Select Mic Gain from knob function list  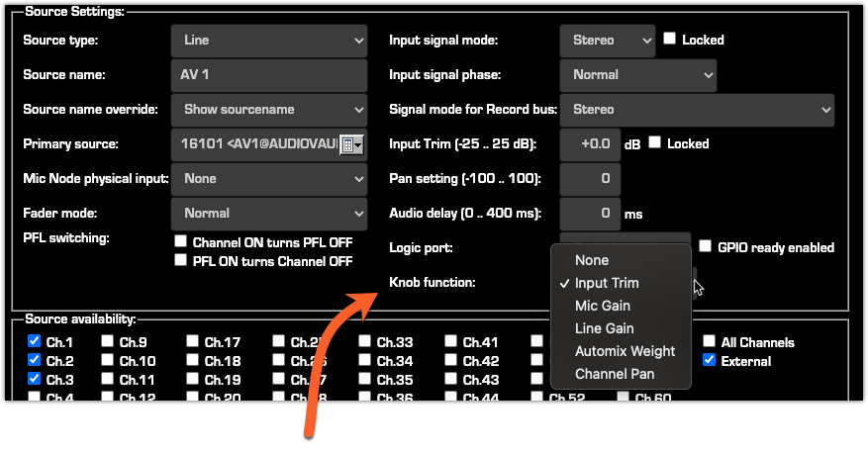tap(603, 306)
